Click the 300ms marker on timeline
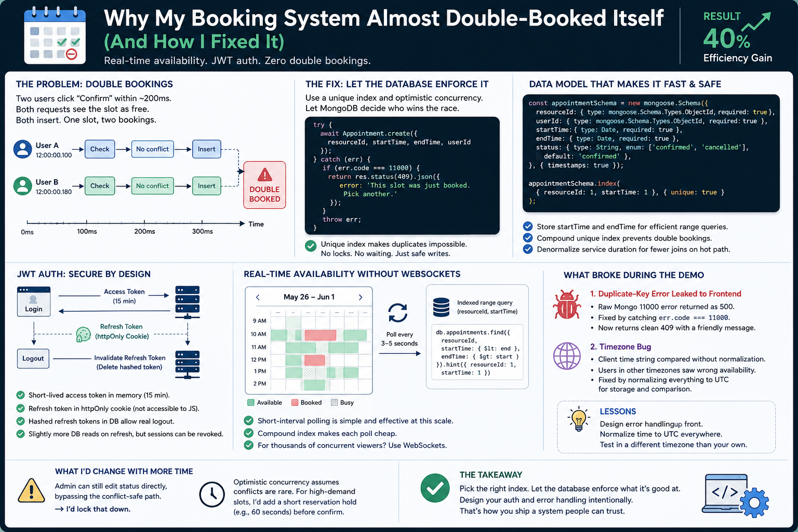The height and width of the screenshot is (532, 798). 202,231
